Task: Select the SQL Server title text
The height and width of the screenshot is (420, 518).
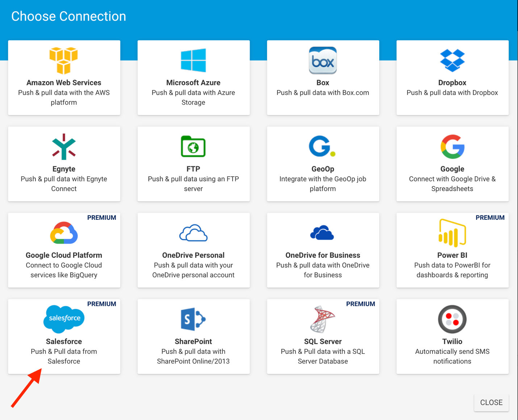Action: (x=323, y=341)
